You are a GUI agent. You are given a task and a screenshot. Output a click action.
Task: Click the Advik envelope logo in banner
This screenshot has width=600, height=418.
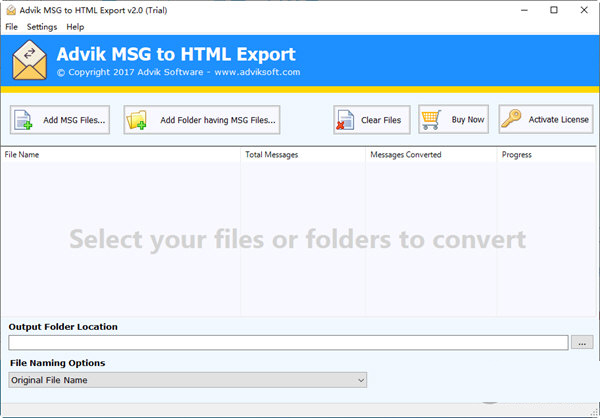coord(29,60)
